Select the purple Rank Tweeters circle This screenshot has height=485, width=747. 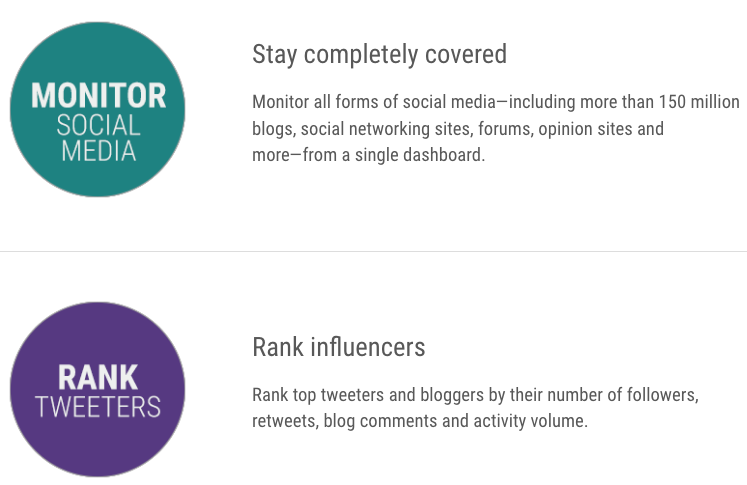click(x=98, y=389)
